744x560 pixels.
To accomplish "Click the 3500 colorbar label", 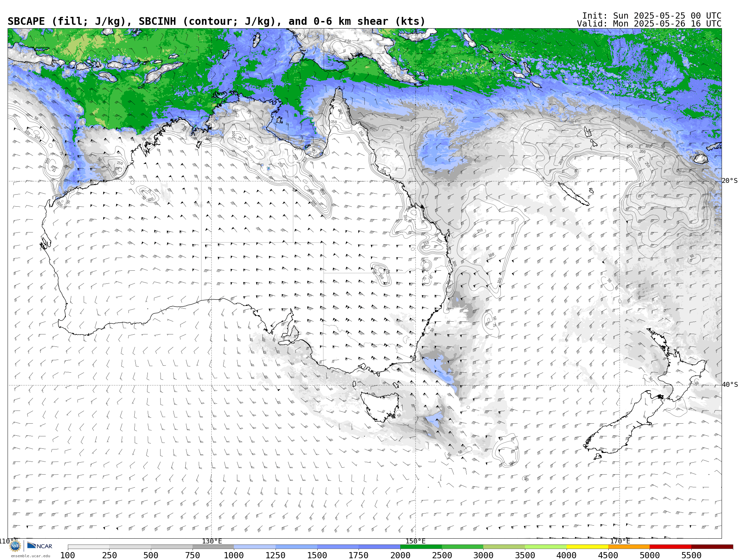I will [525, 555].
